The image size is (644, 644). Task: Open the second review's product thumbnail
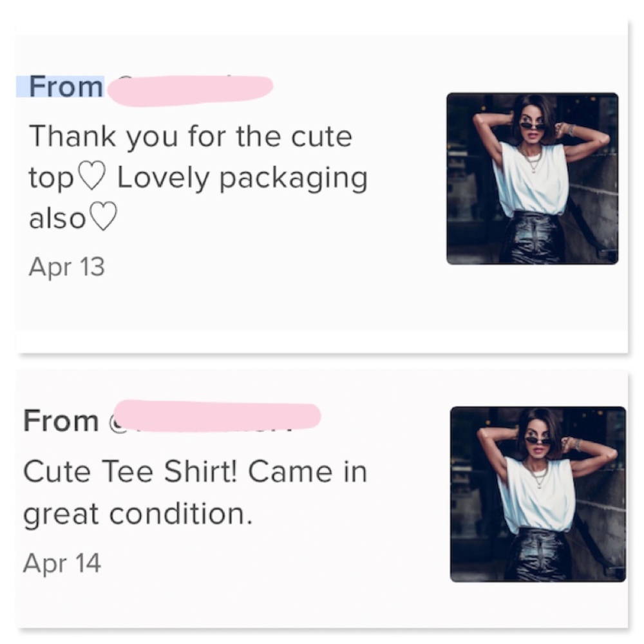pos(538,494)
